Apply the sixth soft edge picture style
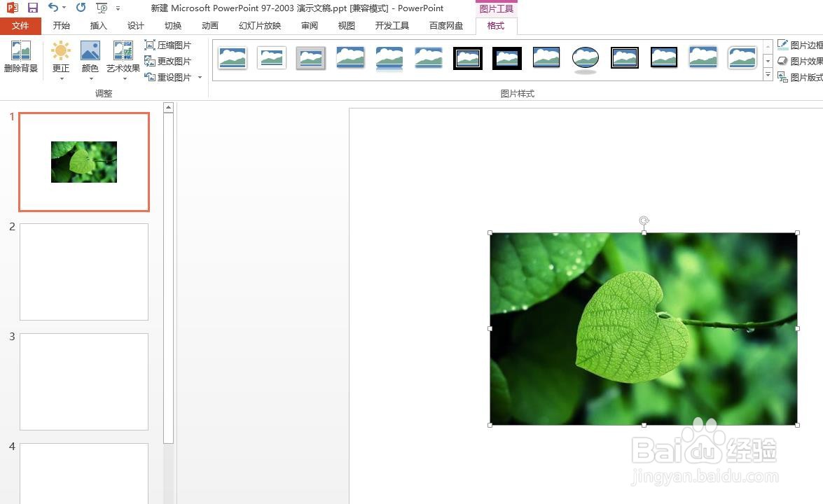The image size is (823, 504). 428,57
